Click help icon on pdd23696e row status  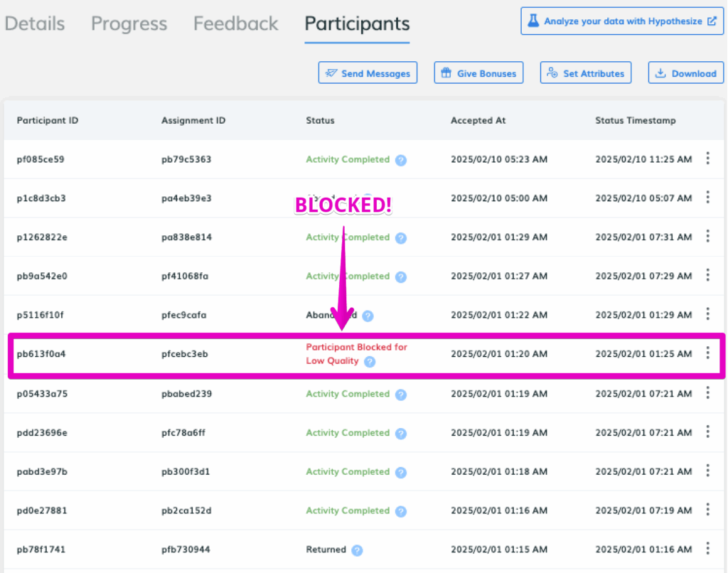click(400, 433)
